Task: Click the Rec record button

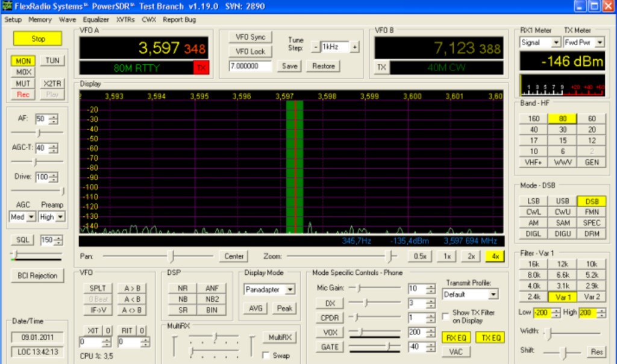Action: click(23, 95)
